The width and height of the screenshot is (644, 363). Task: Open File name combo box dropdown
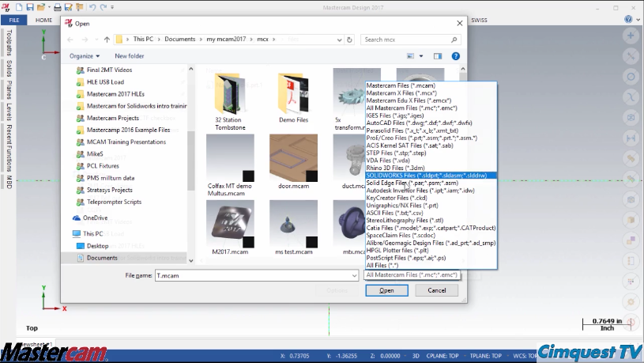click(x=355, y=275)
